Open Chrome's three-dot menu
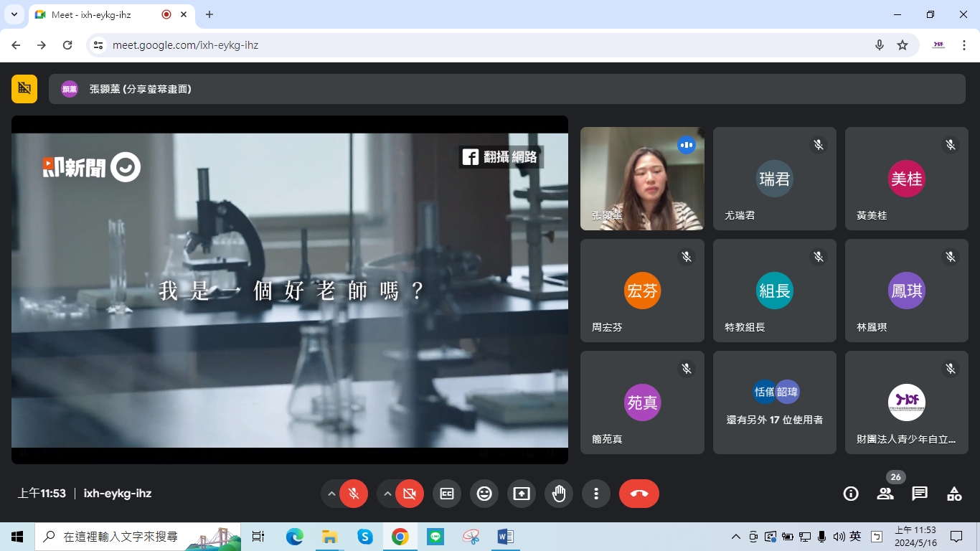980x551 pixels. 965,44
